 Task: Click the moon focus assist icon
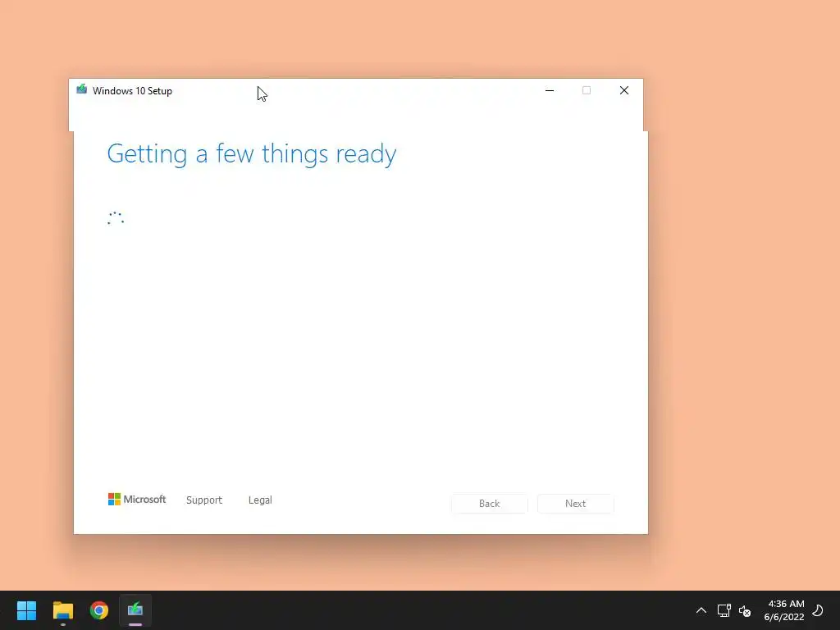coord(818,610)
